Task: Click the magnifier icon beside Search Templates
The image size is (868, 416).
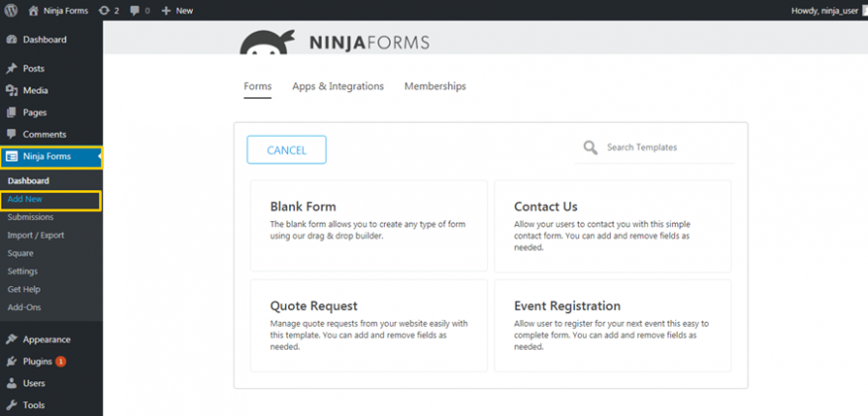Action: [x=591, y=148]
